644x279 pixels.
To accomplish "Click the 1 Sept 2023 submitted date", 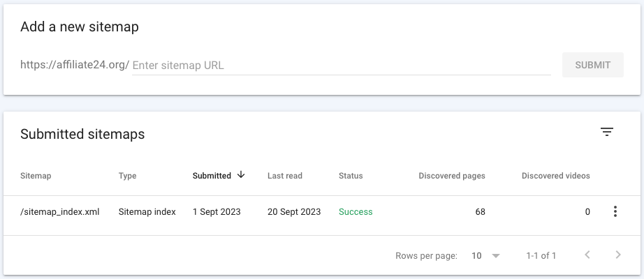I will [217, 212].
